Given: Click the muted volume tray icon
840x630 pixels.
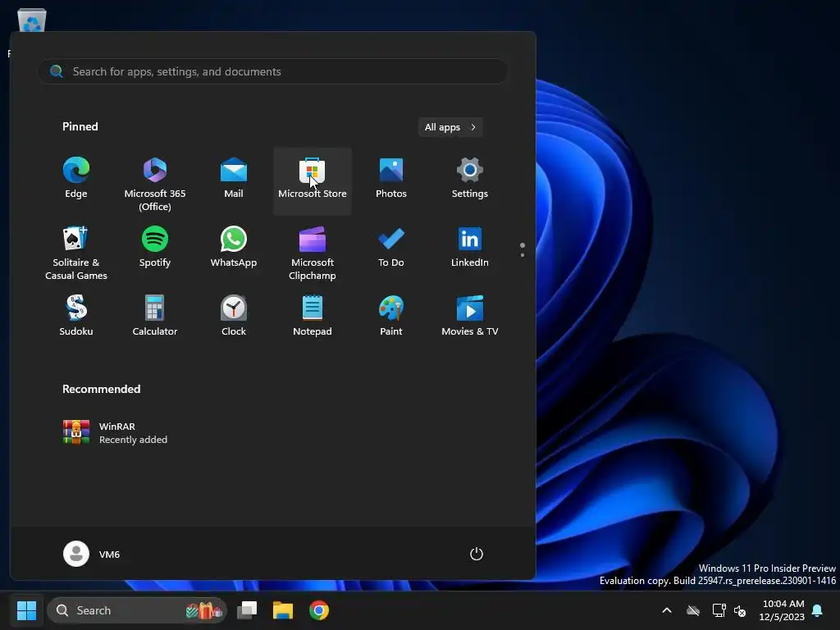Looking at the screenshot, I should tap(741, 610).
